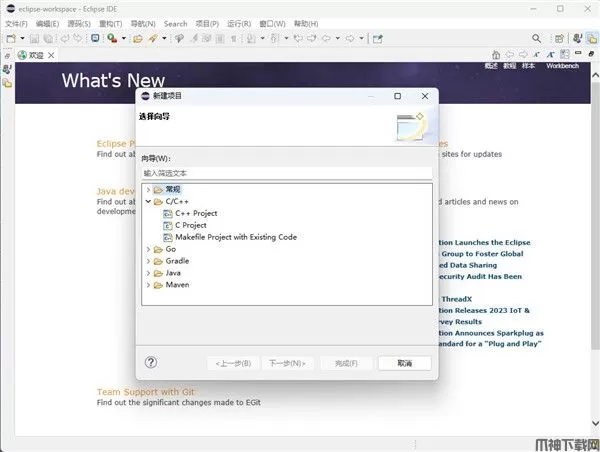Switch to the perspective icon beside Open Perspective
The image size is (600, 452).
(577, 38)
